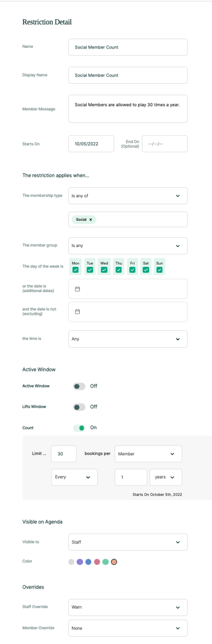Click the Starts On date field
The image size is (212, 644).
91,144
